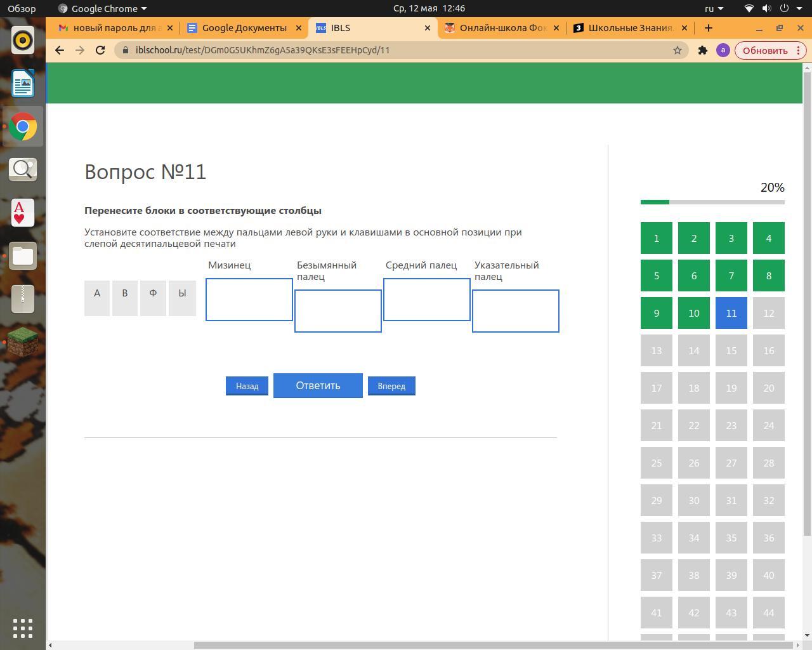Click the horizontal page scrollbar
812x650 pixels.
(494, 646)
